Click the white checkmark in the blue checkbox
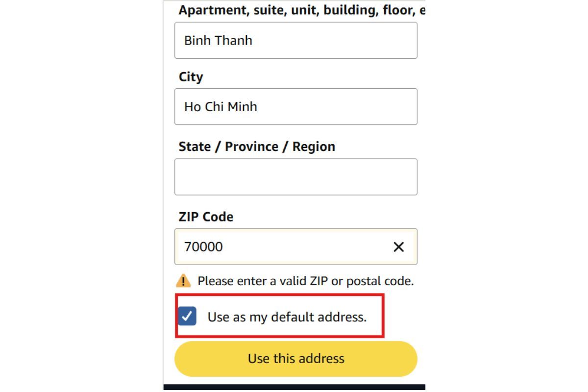The width and height of the screenshot is (588, 392). click(x=187, y=317)
